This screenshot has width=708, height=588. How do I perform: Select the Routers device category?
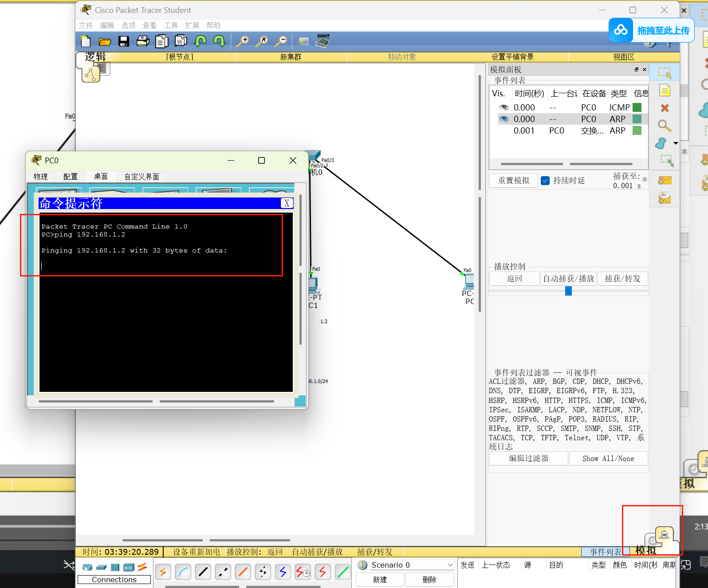tap(87, 567)
